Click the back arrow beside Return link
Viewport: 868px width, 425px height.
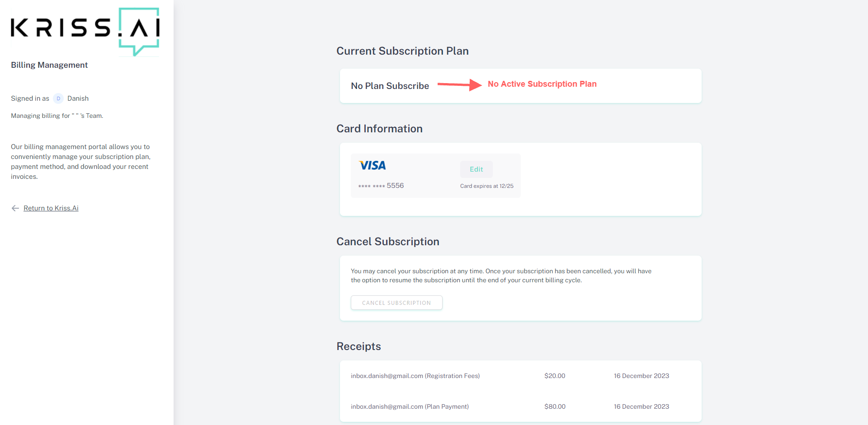click(15, 208)
